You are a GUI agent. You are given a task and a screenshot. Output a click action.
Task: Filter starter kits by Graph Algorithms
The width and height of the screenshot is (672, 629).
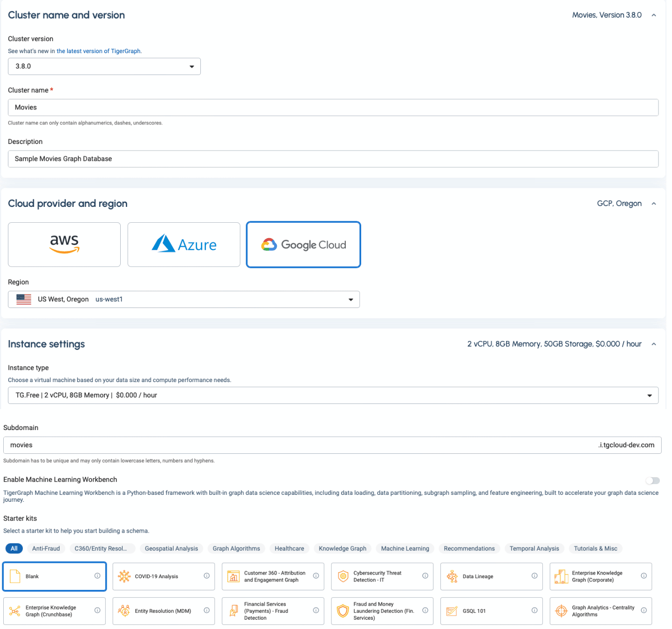tap(236, 549)
